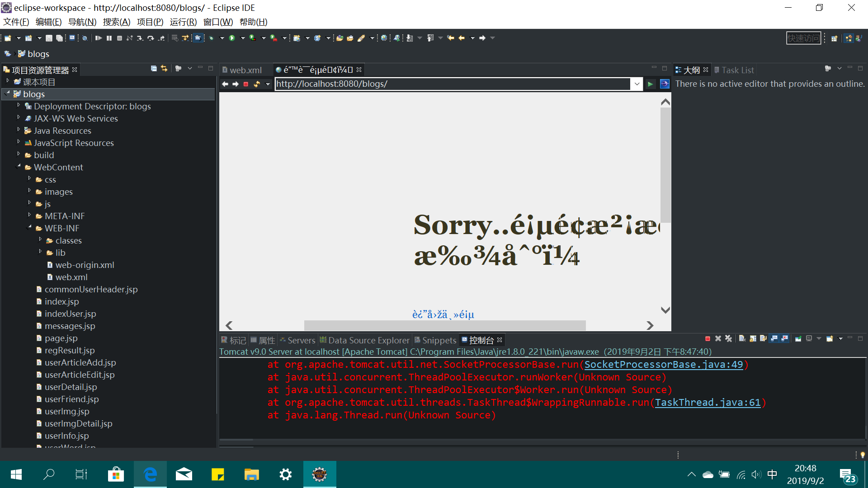Click the Suspend debug icon
Image resolution: width=868 pixels, height=488 pixels.
click(x=109, y=38)
